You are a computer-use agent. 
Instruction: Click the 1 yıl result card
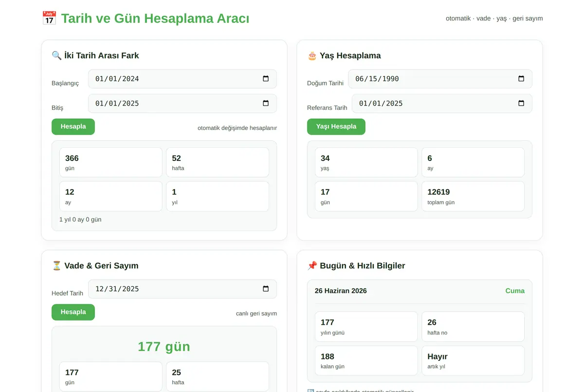tap(218, 196)
